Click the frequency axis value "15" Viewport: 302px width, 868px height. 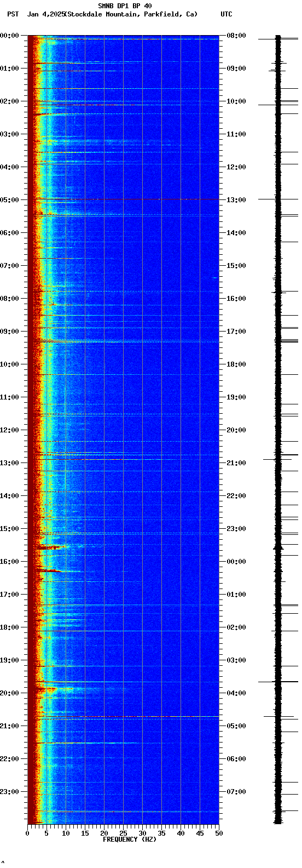pyautogui.click(x=85, y=833)
